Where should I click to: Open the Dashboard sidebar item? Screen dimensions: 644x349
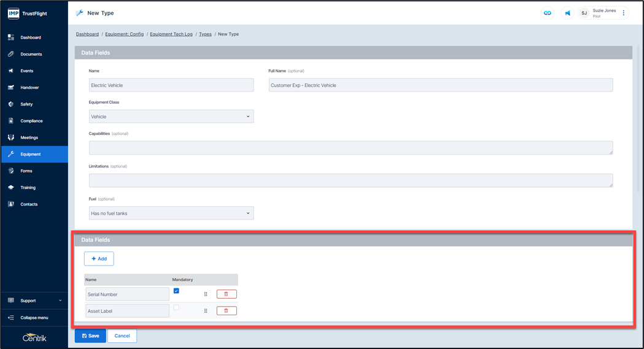[34, 37]
